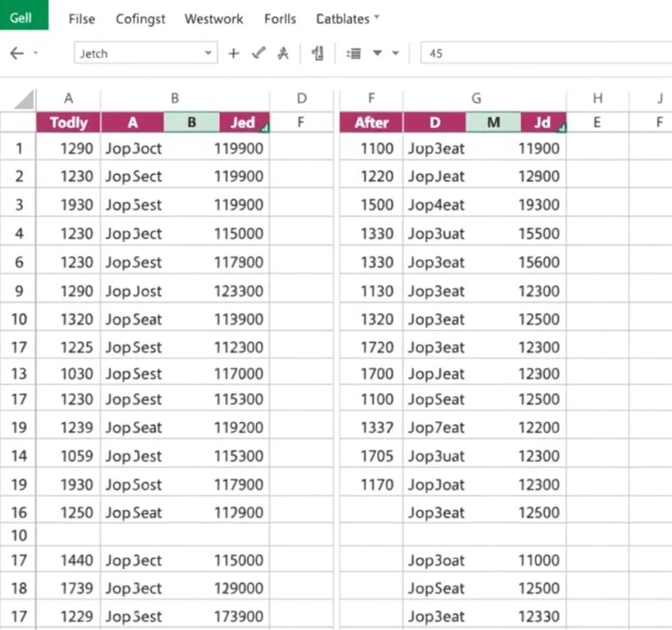
Task: Select the paintbrush format icon
Action: click(259, 54)
